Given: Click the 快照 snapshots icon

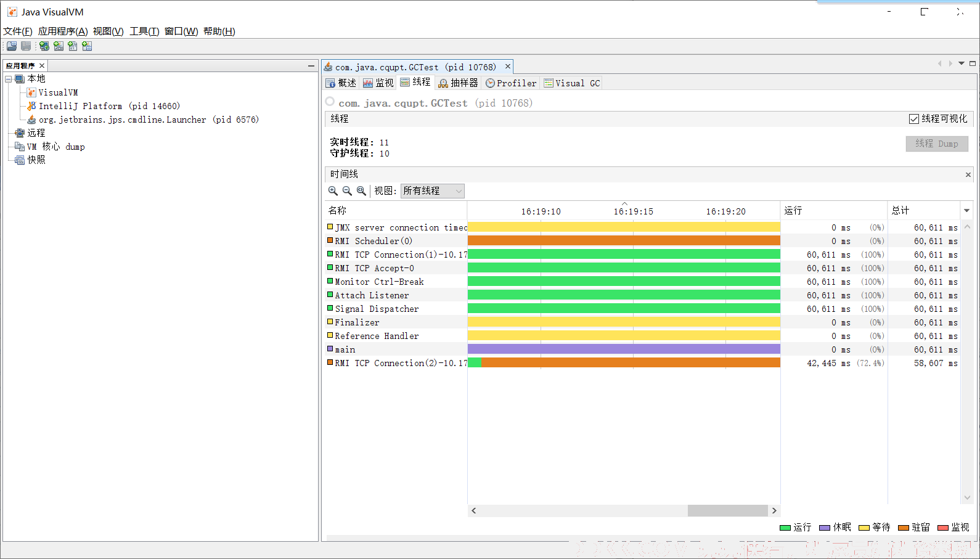Looking at the screenshot, I should pyautogui.click(x=20, y=160).
